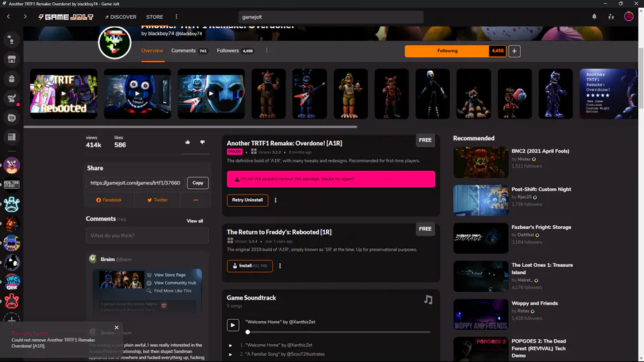The width and height of the screenshot is (644, 362).
Task: Open Breim commenter profile
Action: point(107,260)
